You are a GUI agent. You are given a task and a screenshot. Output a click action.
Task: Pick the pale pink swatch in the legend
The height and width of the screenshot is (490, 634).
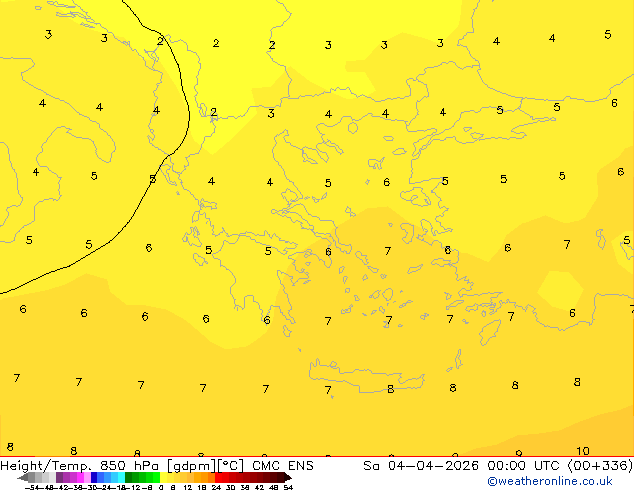point(87,477)
